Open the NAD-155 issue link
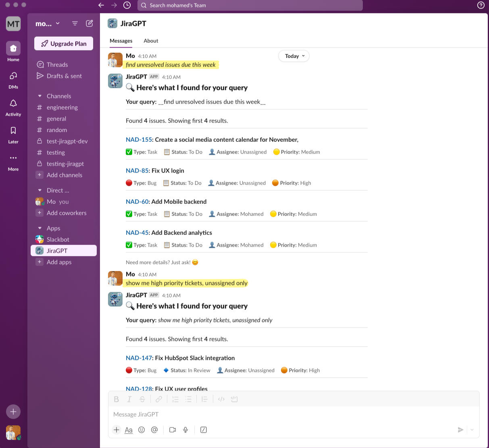The height and width of the screenshot is (448, 489). point(139,139)
